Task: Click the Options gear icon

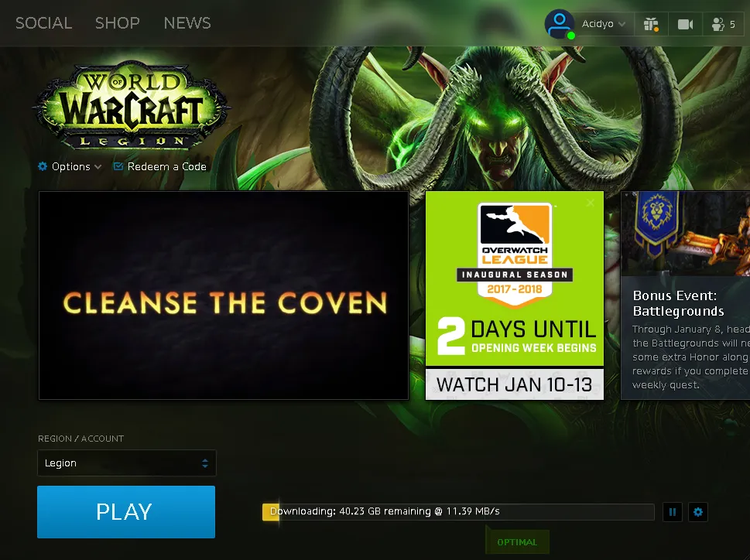Action: 43,166
